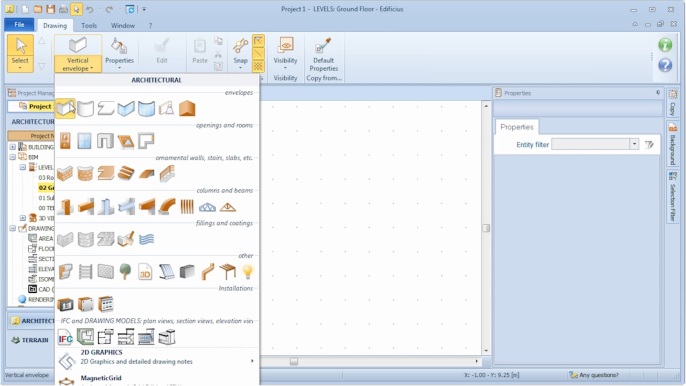The width and height of the screenshot is (686, 386).
Task: Select the horizontal envelope slab icon
Action: click(106, 109)
